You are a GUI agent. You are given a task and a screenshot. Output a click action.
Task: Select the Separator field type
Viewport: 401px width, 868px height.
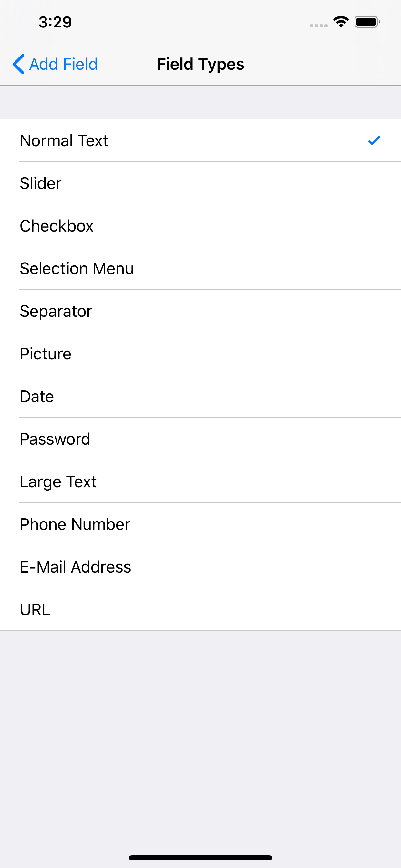200,311
